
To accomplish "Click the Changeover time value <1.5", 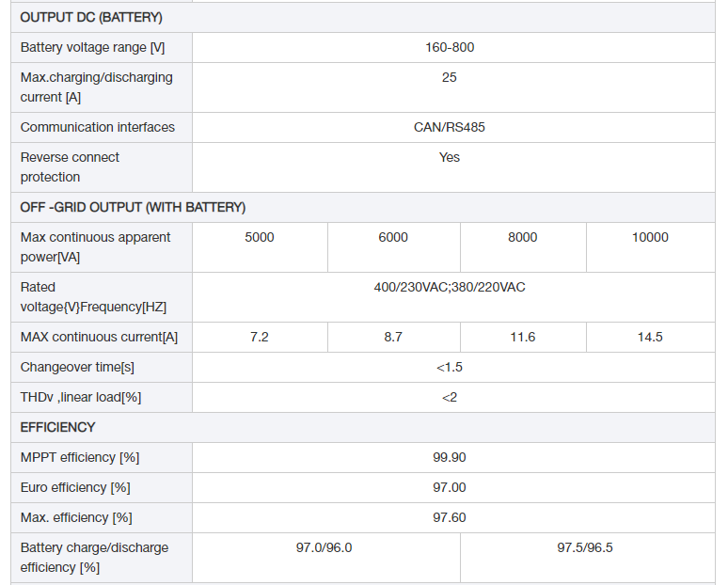I will 450,367.
